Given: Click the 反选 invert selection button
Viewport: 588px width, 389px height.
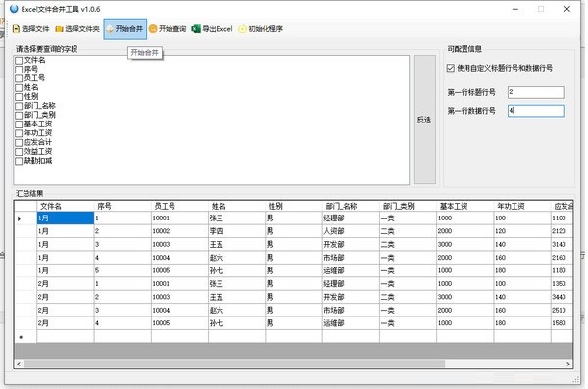Looking at the screenshot, I should tap(424, 120).
